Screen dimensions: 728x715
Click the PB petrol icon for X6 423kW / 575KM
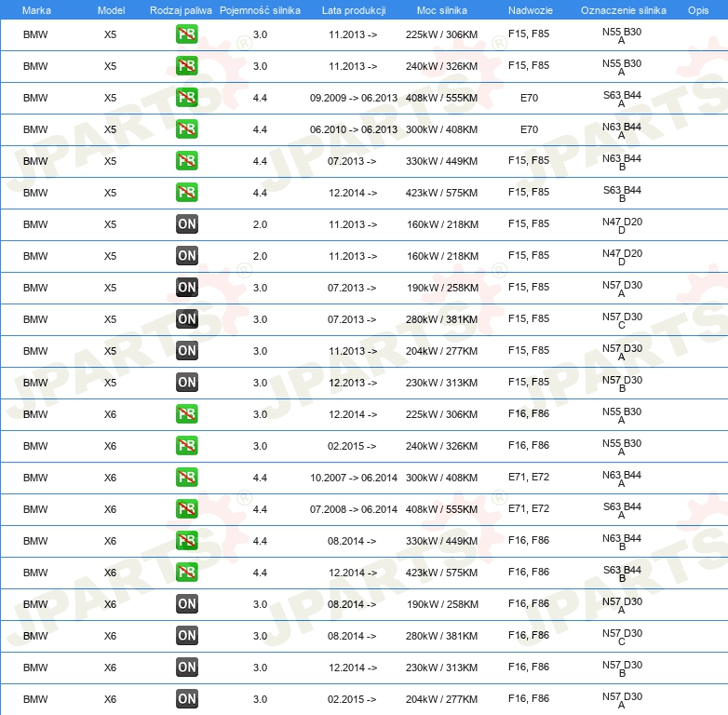point(187,573)
